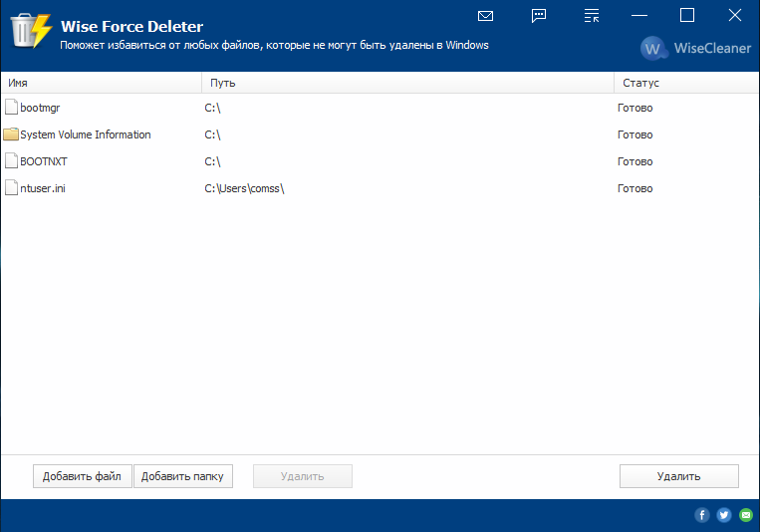Close the Wise Force Deleter window

(x=735, y=16)
